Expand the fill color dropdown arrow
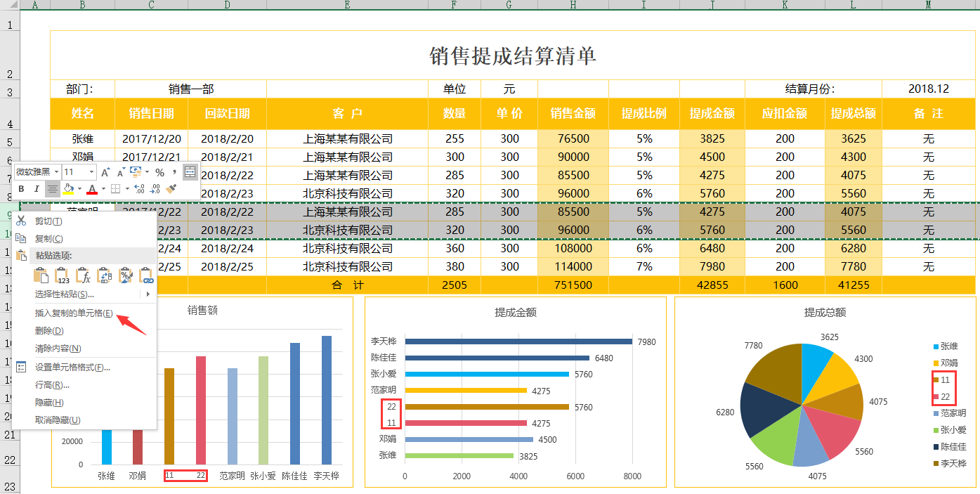 [79, 188]
